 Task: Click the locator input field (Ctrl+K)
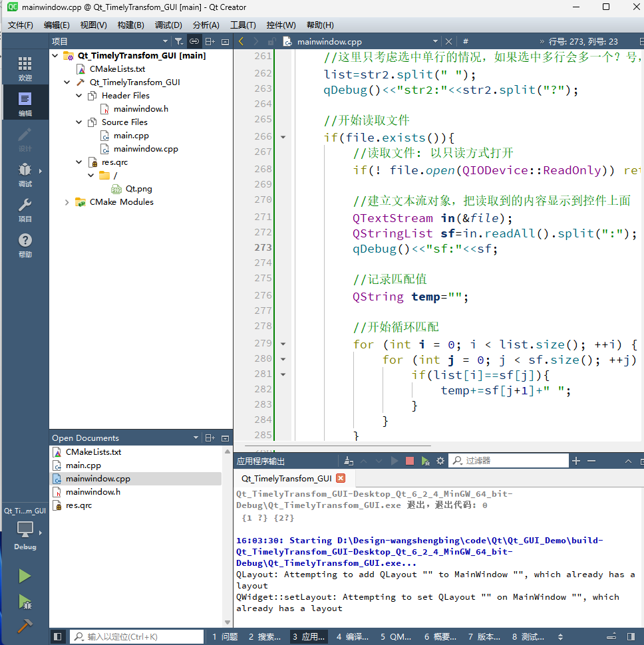[x=137, y=637]
